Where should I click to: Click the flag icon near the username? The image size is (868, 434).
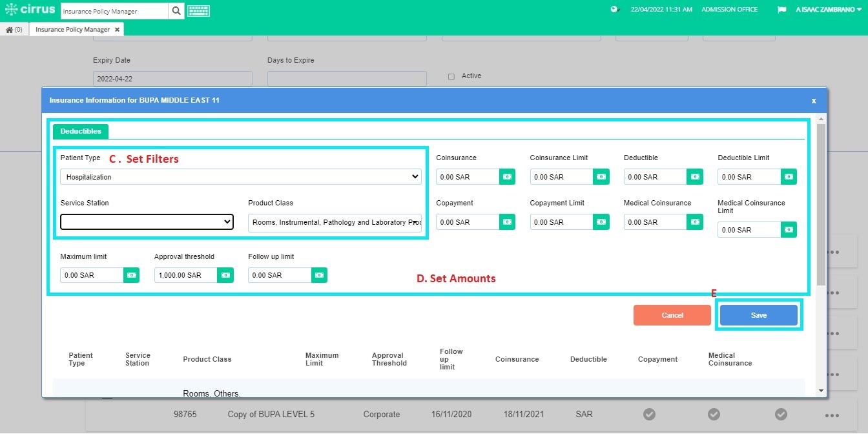[x=781, y=10]
